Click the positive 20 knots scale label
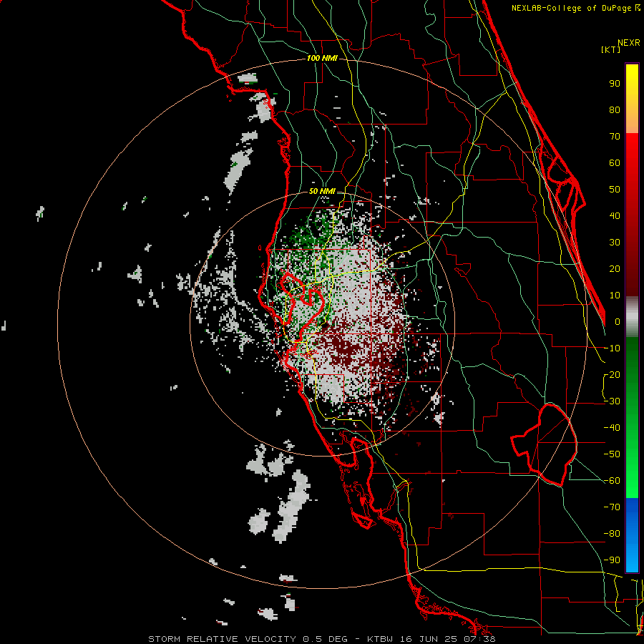Viewport: 644px width, 644px height. [615, 268]
